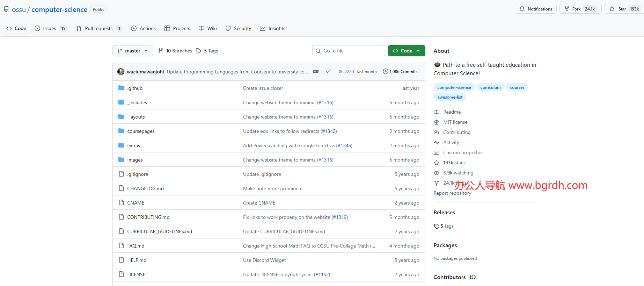This screenshot has width=644, height=286.
Task: Click the green check commit status icon
Action: (328, 72)
